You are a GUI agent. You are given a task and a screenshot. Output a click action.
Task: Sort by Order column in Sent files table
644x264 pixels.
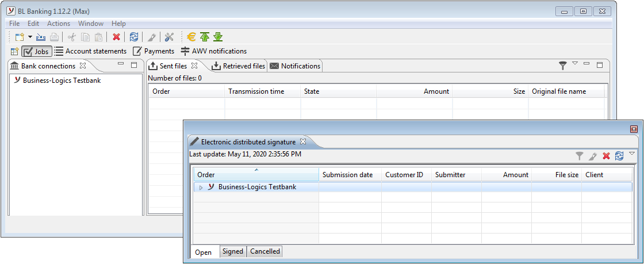pos(186,91)
